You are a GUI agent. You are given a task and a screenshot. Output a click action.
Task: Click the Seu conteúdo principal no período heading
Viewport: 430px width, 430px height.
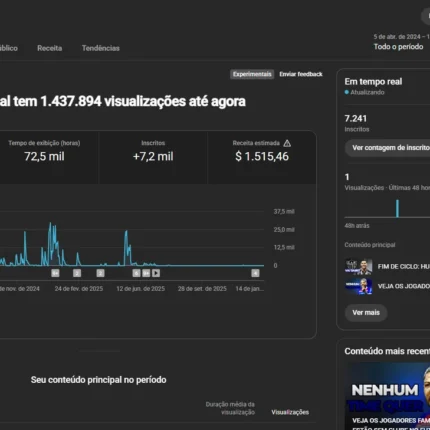(98, 380)
